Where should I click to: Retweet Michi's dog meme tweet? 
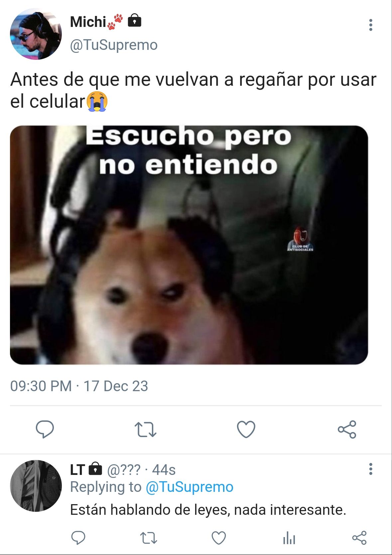click(145, 429)
